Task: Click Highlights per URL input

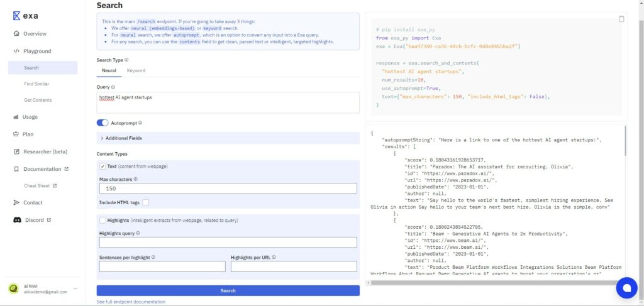Action: [294, 266]
